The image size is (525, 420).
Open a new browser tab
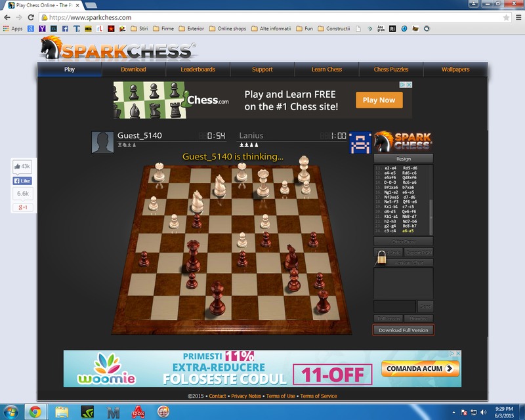[91, 5]
